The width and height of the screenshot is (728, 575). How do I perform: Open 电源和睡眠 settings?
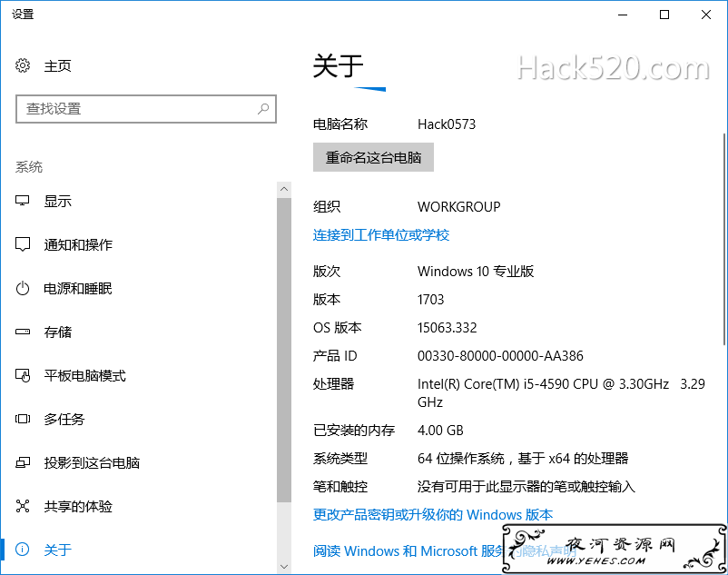pos(78,289)
